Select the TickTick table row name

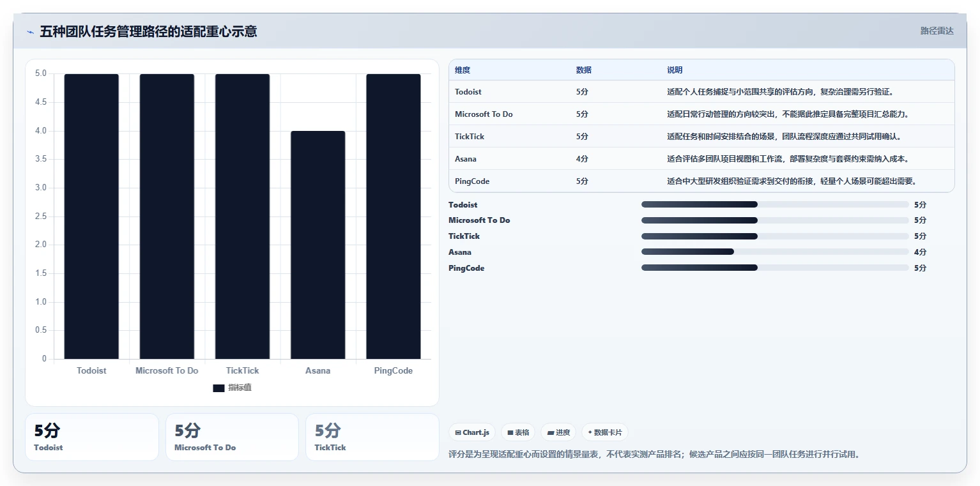pyautogui.click(x=470, y=137)
